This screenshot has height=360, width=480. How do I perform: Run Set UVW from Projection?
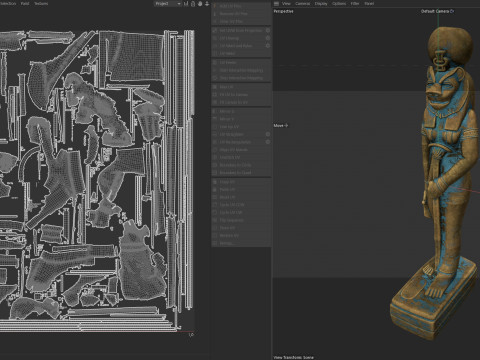tap(238, 30)
